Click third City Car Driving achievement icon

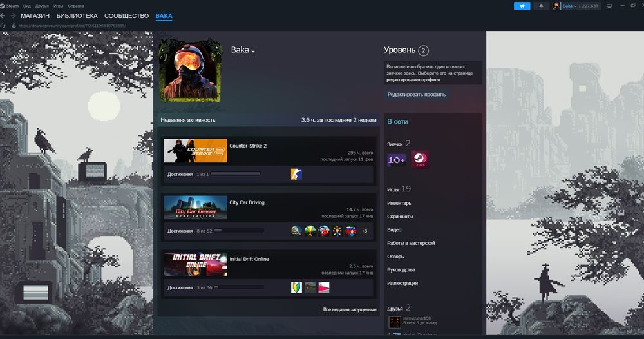click(x=324, y=231)
